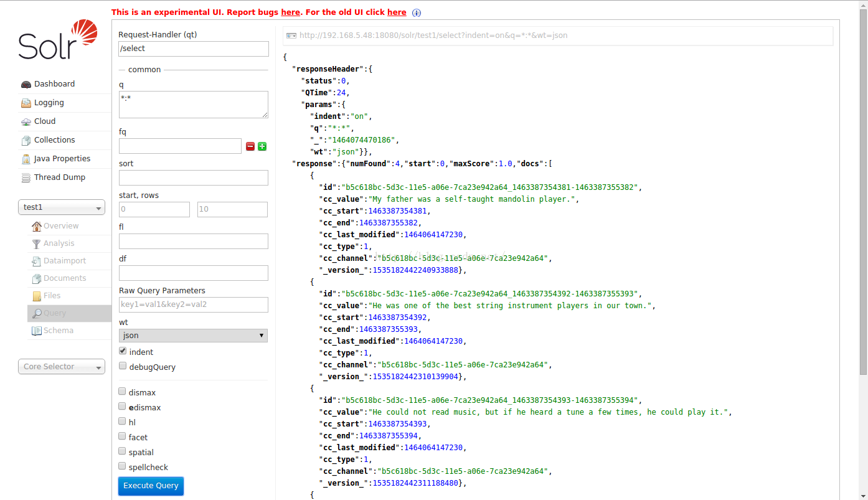This screenshot has width=868, height=500.
Task: Click the 'here' link for old UI
Action: click(397, 12)
